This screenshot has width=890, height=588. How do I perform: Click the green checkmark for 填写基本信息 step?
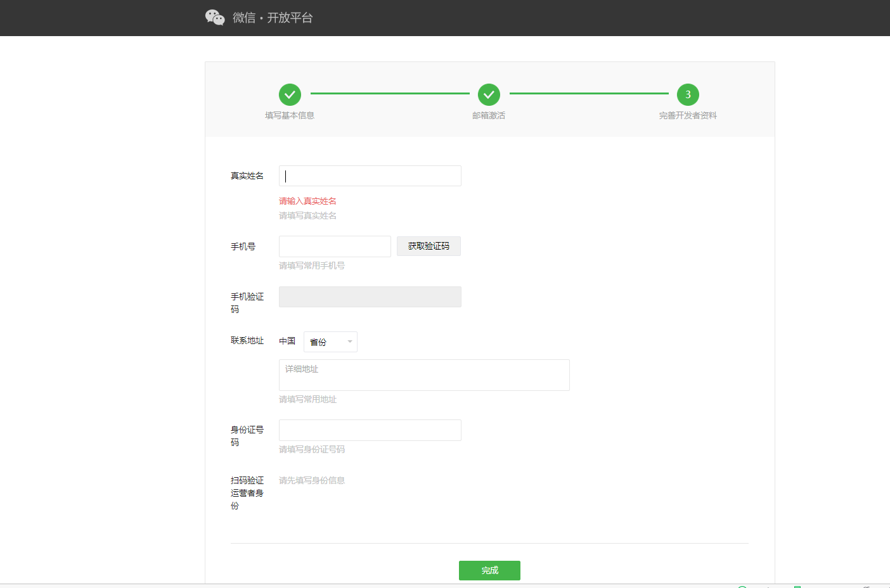coord(290,94)
